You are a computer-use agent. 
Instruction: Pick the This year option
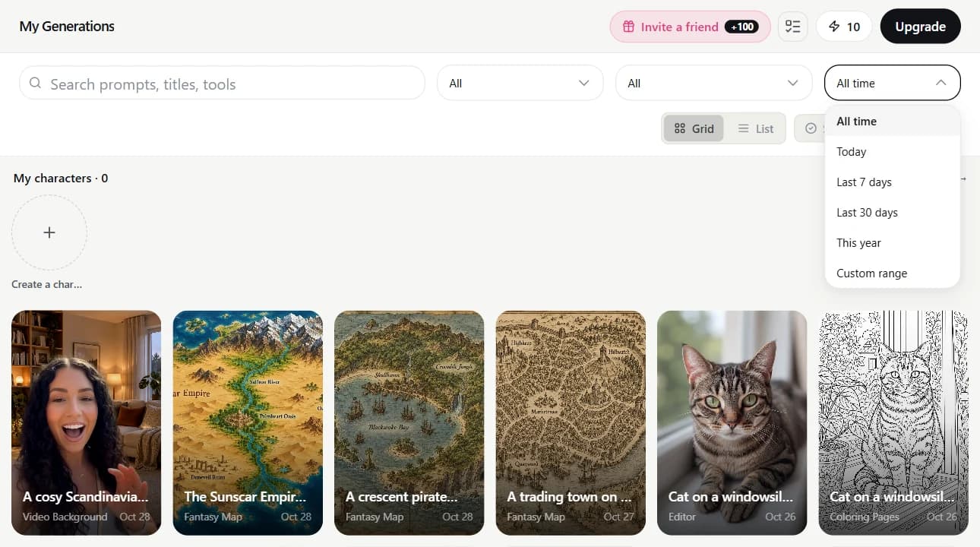893,243
